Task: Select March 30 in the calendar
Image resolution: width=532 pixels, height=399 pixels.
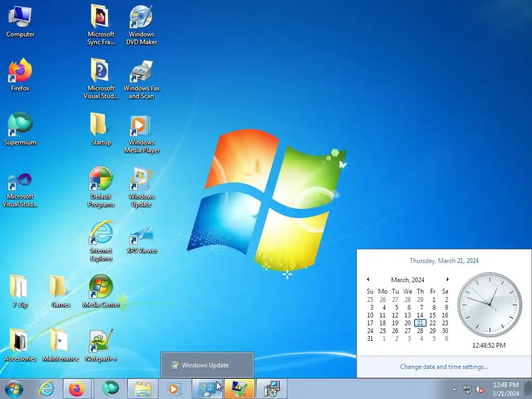Action: (445, 331)
